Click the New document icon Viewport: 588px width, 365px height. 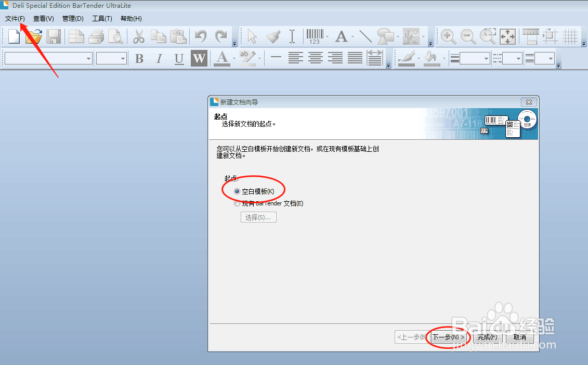(x=14, y=36)
